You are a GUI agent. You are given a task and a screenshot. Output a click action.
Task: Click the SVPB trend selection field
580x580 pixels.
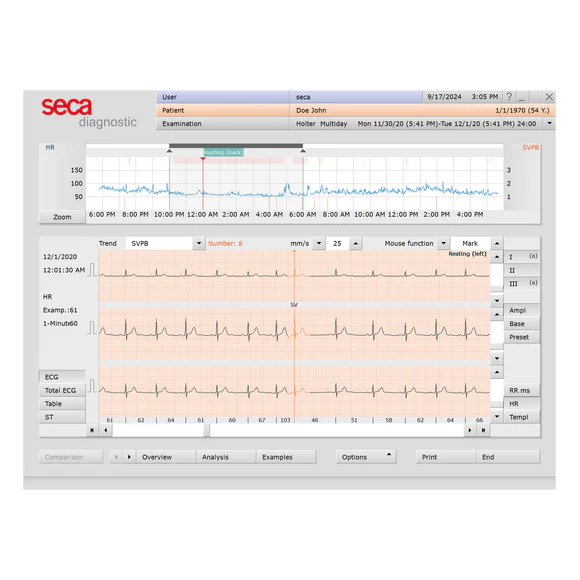tap(159, 243)
